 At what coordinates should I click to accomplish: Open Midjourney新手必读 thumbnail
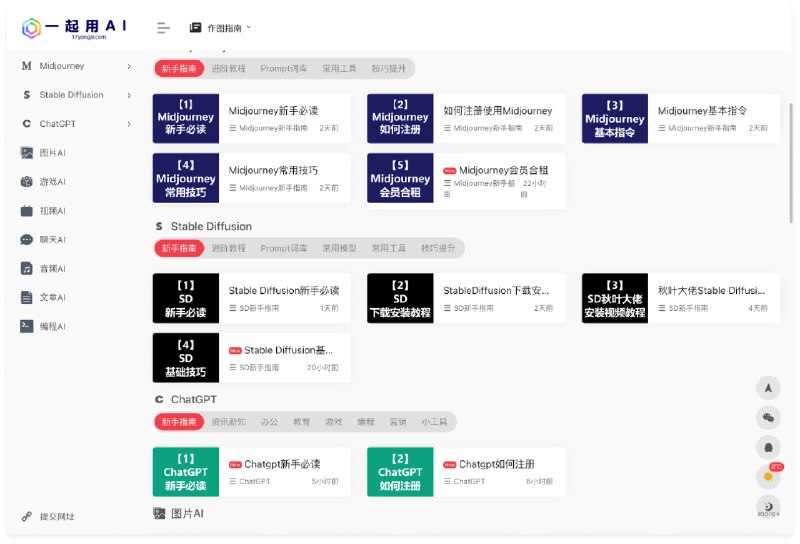pyautogui.click(x=186, y=118)
